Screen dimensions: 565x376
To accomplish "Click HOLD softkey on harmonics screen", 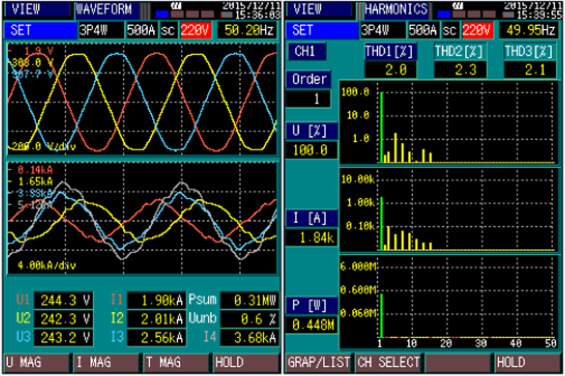I will [x=528, y=363].
